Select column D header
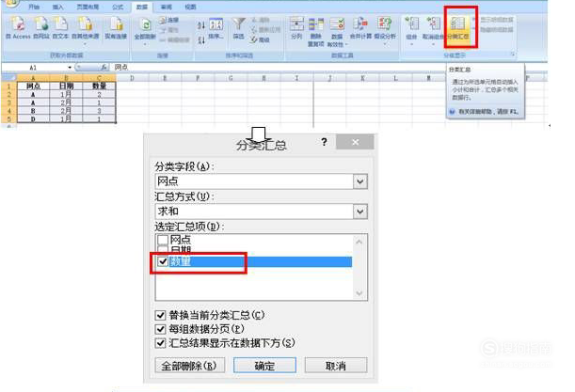 pos(132,78)
